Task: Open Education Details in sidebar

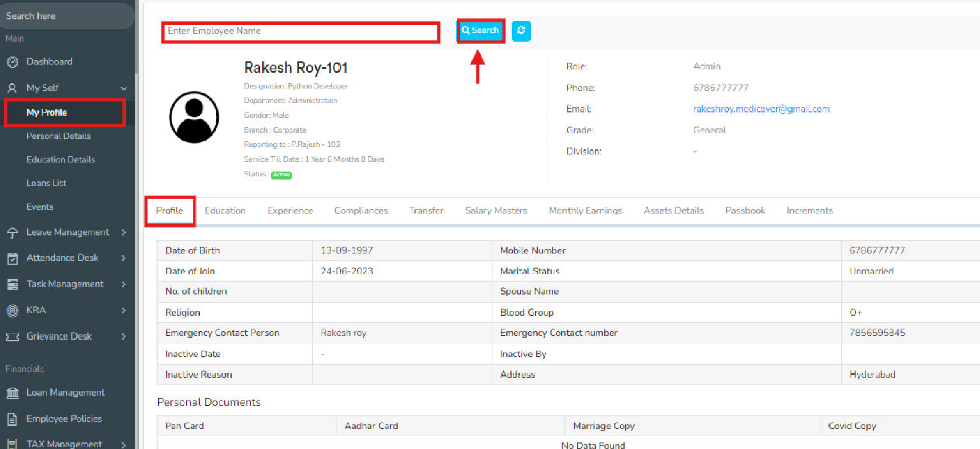Action: [x=61, y=160]
